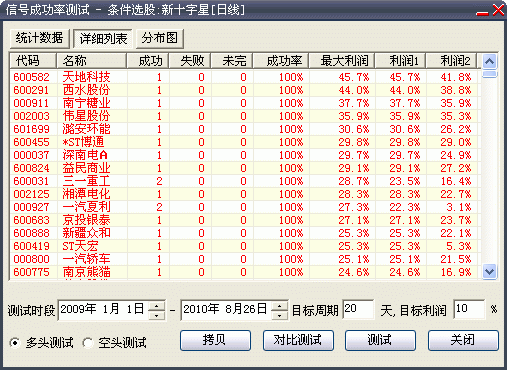Click the 关闭 button
The width and height of the screenshot is (507, 370).
coord(463,340)
